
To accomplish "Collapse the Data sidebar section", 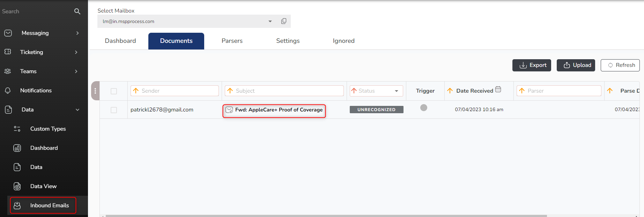I will [x=77, y=110].
